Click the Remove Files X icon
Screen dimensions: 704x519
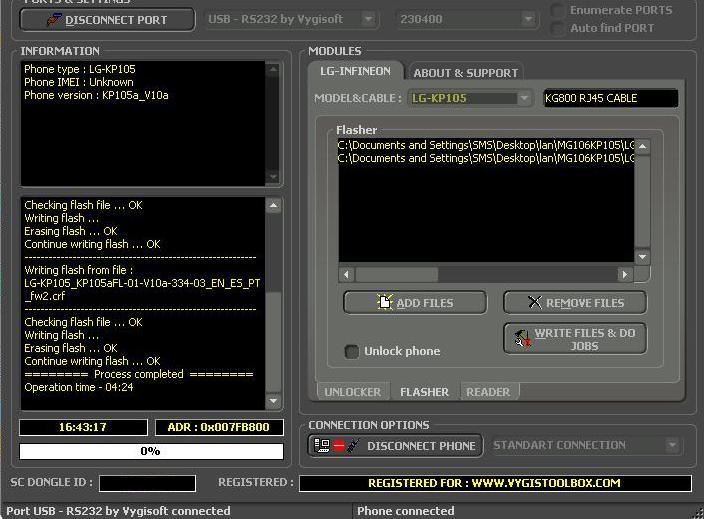pyautogui.click(x=535, y=302)
